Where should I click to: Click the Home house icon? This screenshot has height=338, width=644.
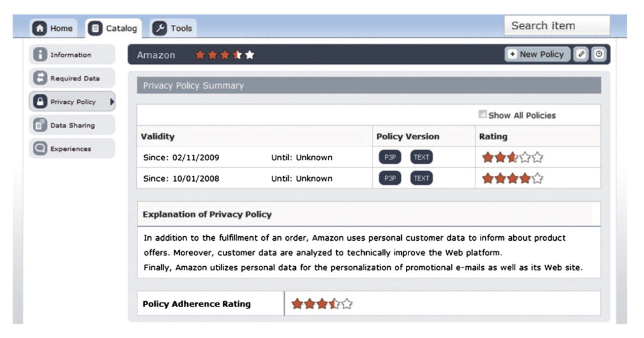(x=39, y=28)
